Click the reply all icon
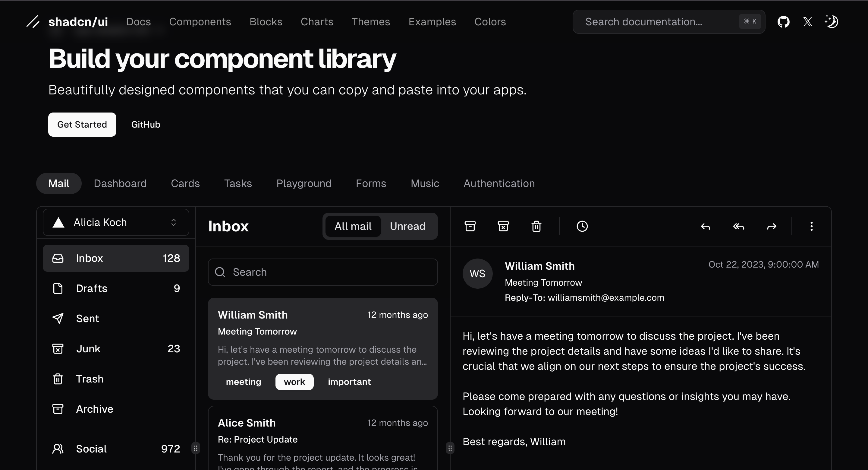Viewport: 868px width, 470px height. (x=738, y=226)
